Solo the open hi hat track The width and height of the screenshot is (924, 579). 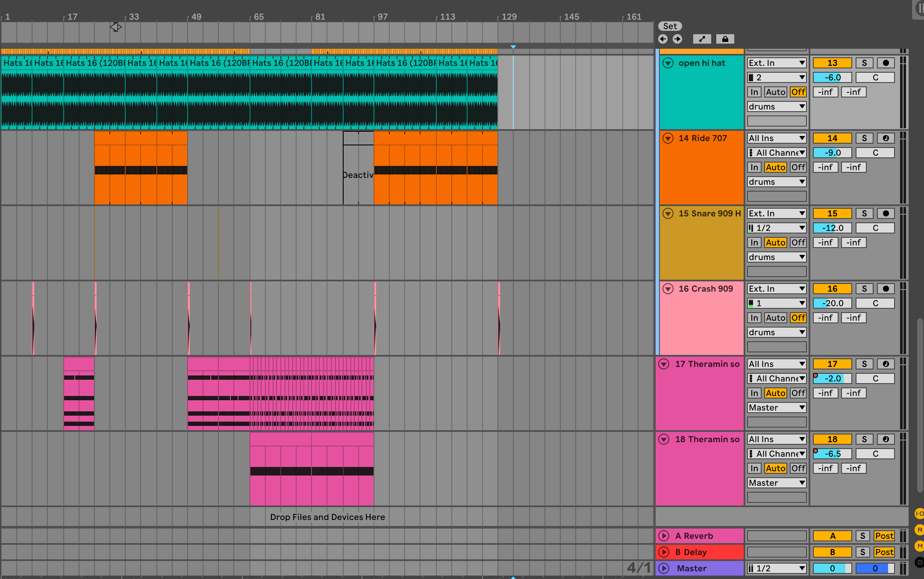point(864,63)
